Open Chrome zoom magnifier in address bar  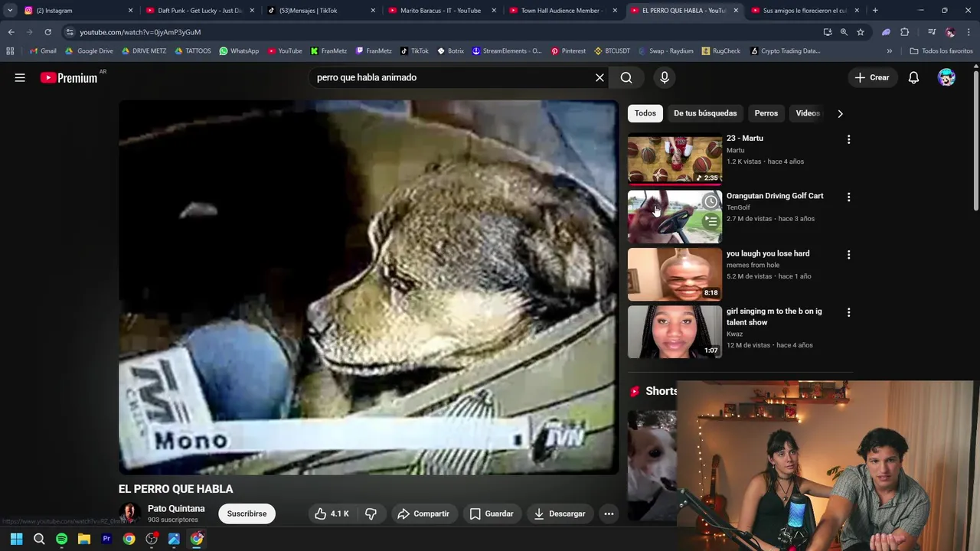click(x=844, y=32)
